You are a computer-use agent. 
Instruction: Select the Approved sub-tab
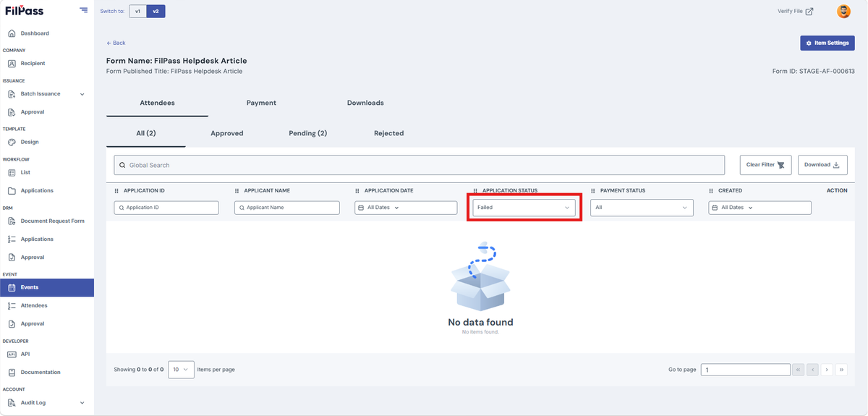[x=227, y=134]
